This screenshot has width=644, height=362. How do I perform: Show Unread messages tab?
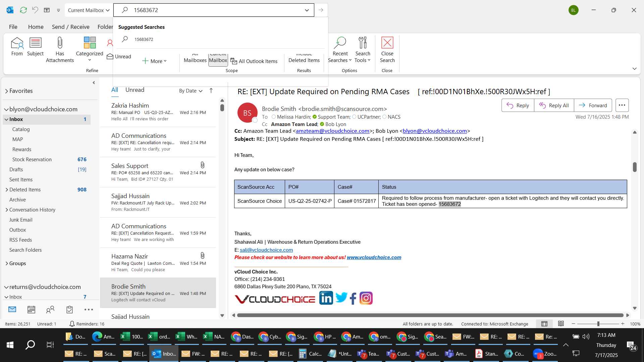click(135, 90)
